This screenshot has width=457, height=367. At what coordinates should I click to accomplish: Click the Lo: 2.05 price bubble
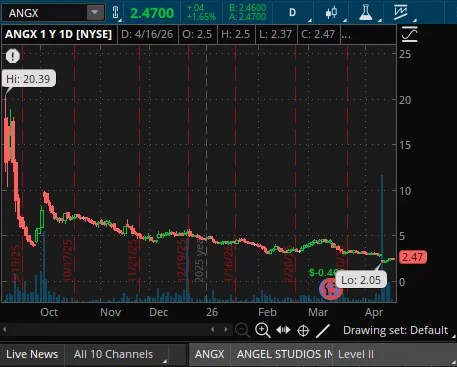361,280
